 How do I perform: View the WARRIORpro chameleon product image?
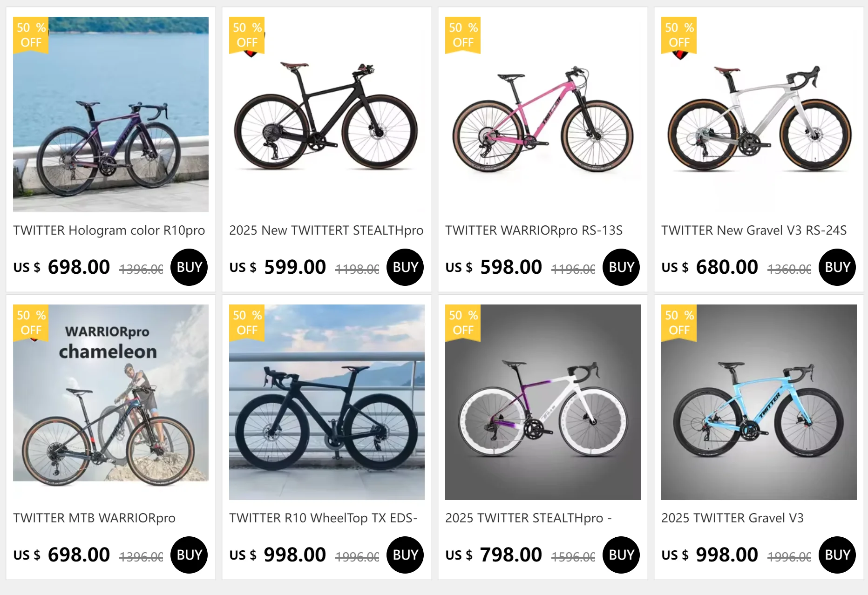111,402
